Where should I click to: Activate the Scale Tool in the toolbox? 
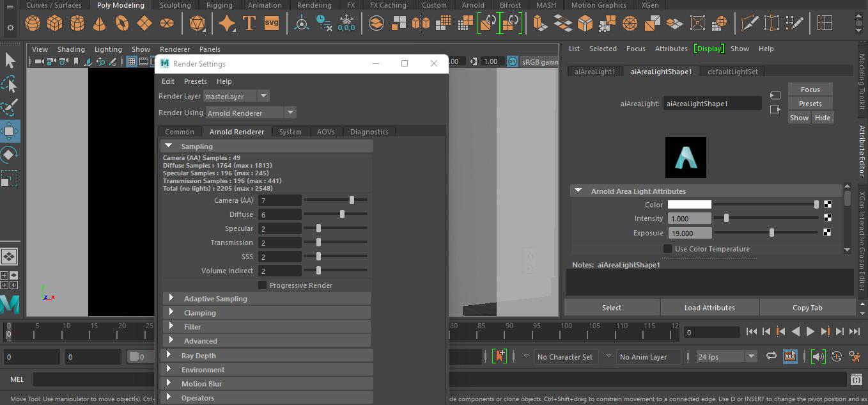click(10, 179)
